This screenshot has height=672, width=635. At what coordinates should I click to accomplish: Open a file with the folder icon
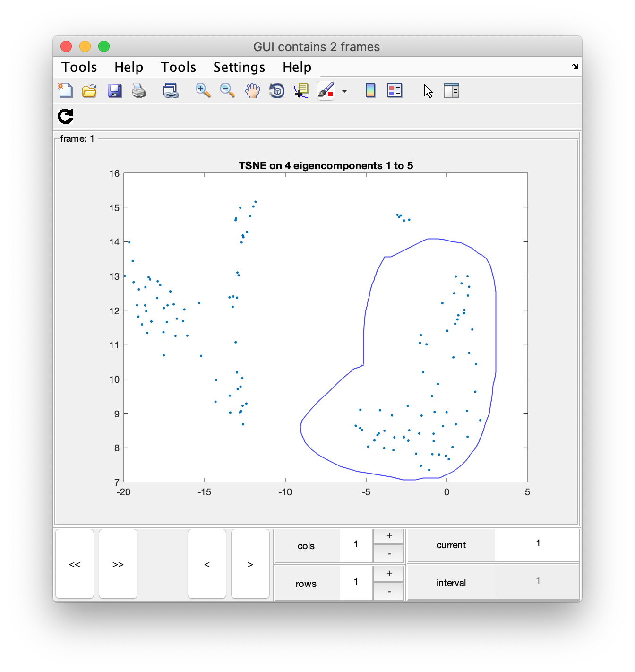tap(89, 90)
